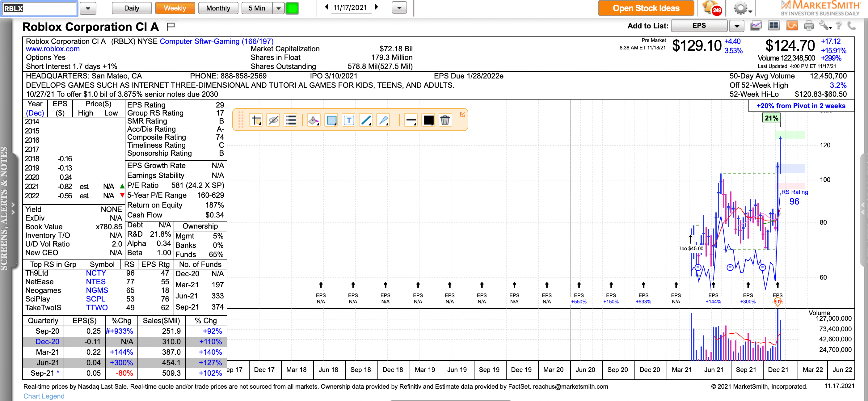Collapse the drawing toolbar using orange arrow
The height and width of the screenshot is (401, 868).
click(463, 114)
